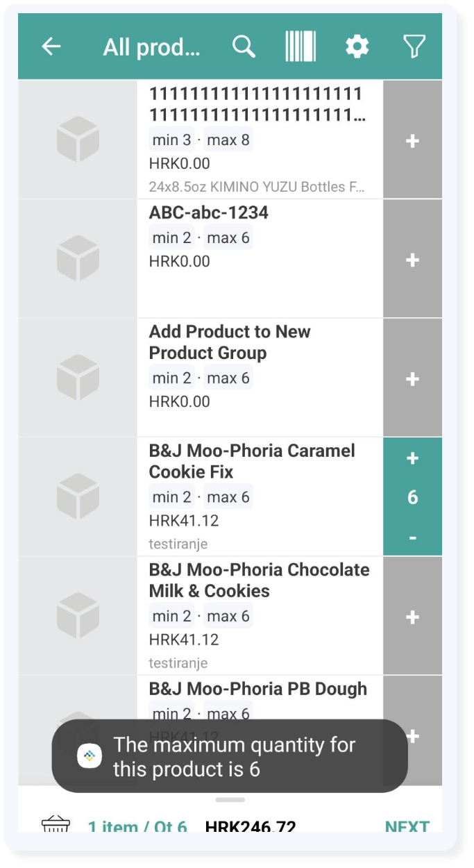Tap the back arrow to leave All products
The height and width of the screenshot is (868, 474).
[50, 46]
